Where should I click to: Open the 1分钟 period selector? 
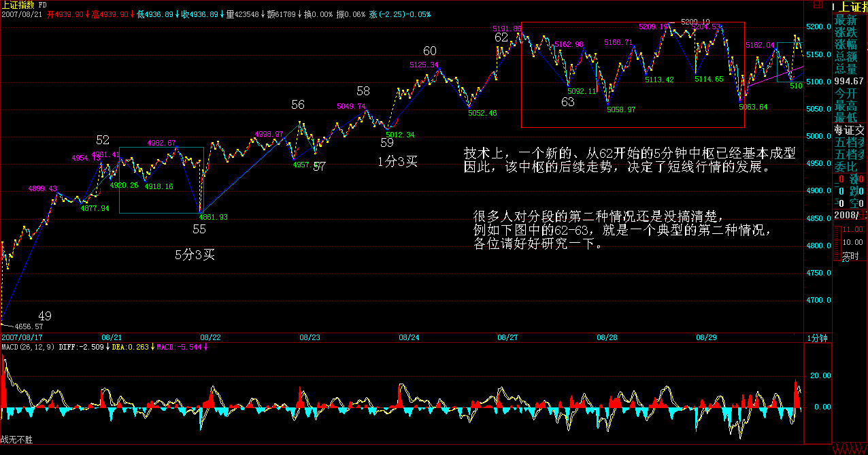coord(817,337)
